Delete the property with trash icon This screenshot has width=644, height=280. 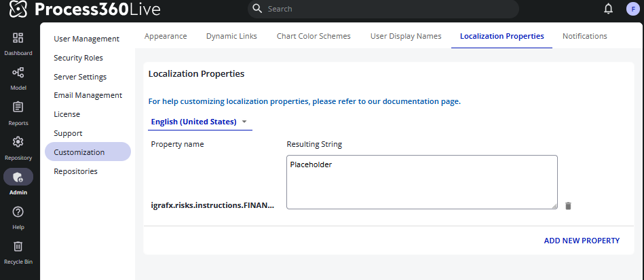tap(568, 205)
